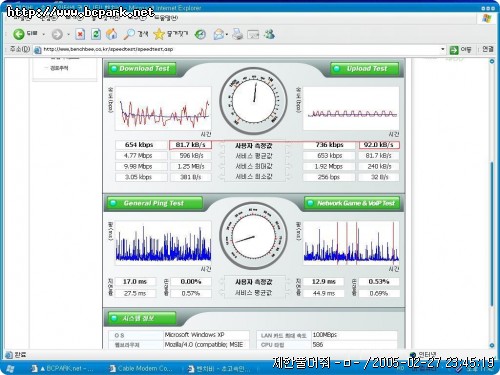Start the Download Test
Screen dimensions: 500x375
142,69
